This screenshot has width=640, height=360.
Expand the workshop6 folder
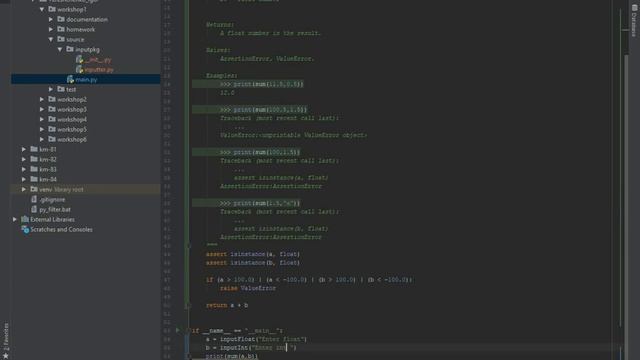(x=42, y=139)
